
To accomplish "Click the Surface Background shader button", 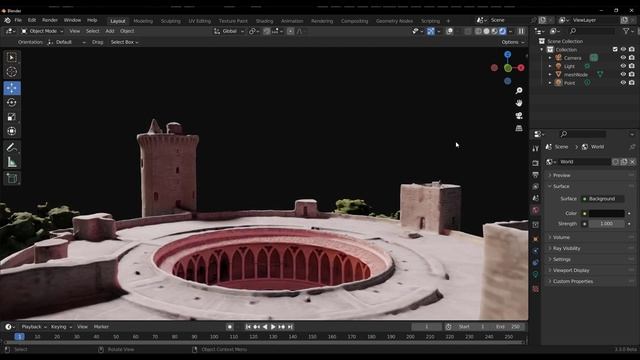I will (x=602, y=199).
